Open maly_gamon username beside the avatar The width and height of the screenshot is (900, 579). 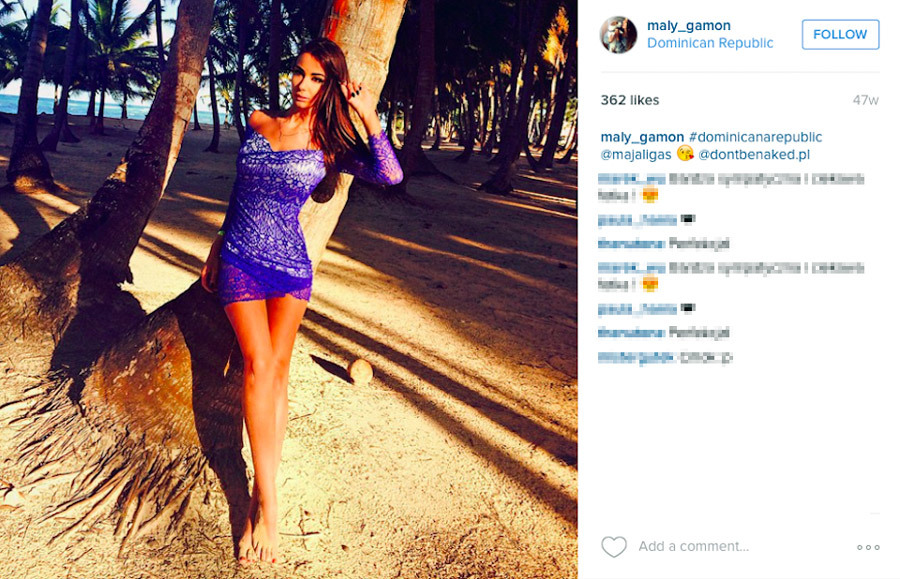pyautogui.click(x=689, y=25)
